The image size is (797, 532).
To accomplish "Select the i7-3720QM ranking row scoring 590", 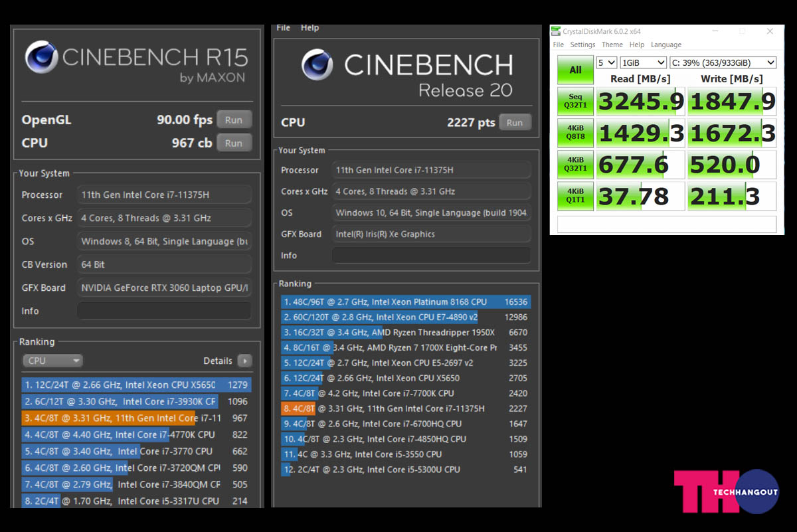I will [136, 468].
